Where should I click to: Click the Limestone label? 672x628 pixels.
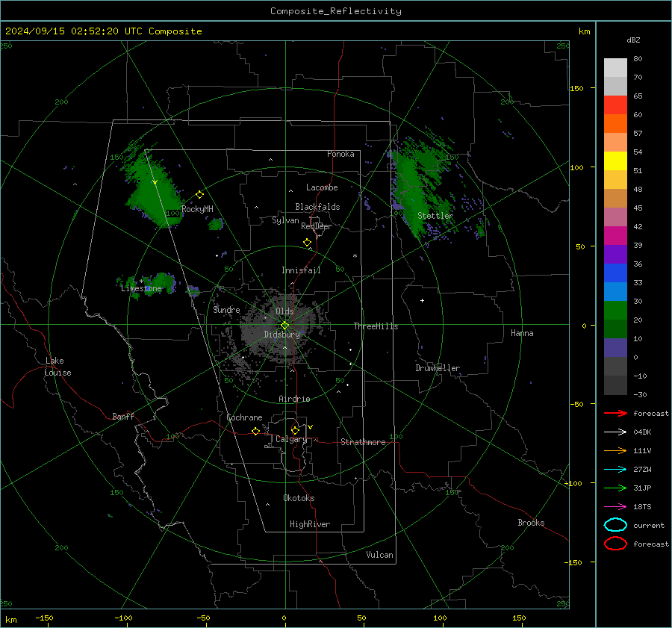click(141, 288)
